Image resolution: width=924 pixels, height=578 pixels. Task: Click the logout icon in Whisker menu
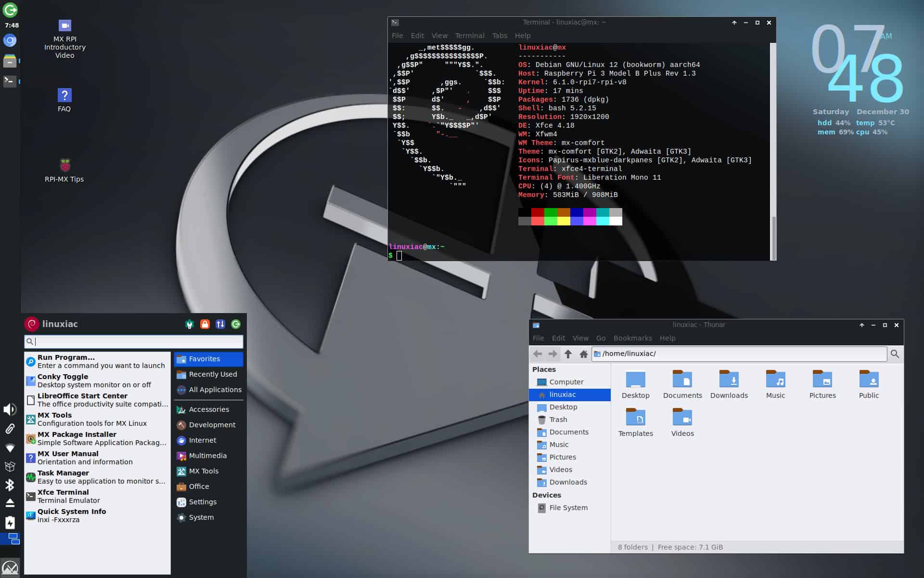coord(236,324)
